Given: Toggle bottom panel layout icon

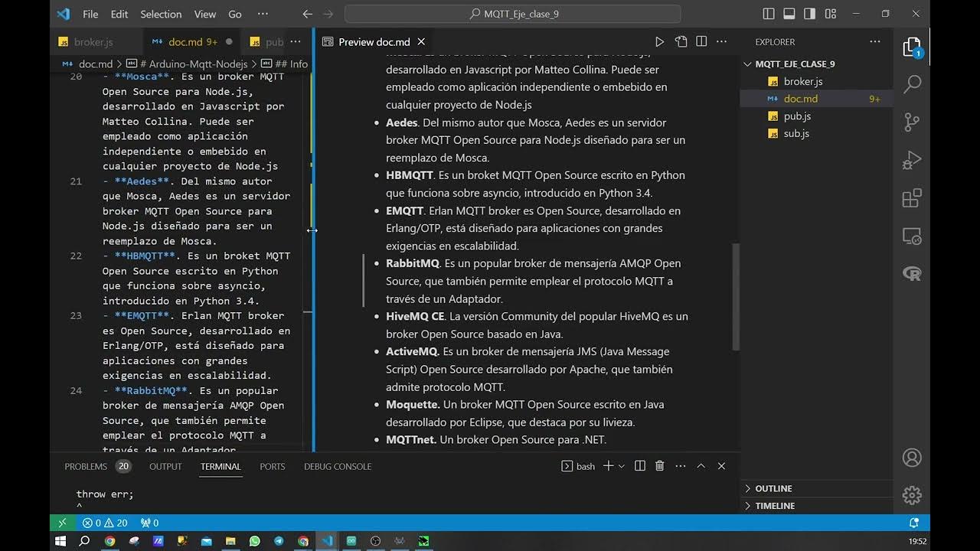Looking at the screenshot, I should [x=789, y=14].
